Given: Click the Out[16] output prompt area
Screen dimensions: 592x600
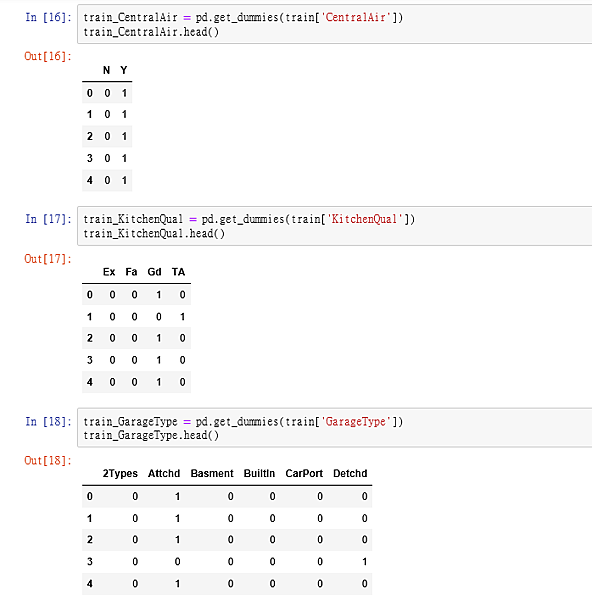Looking at the screenshot, I should (x=48, y=56).
